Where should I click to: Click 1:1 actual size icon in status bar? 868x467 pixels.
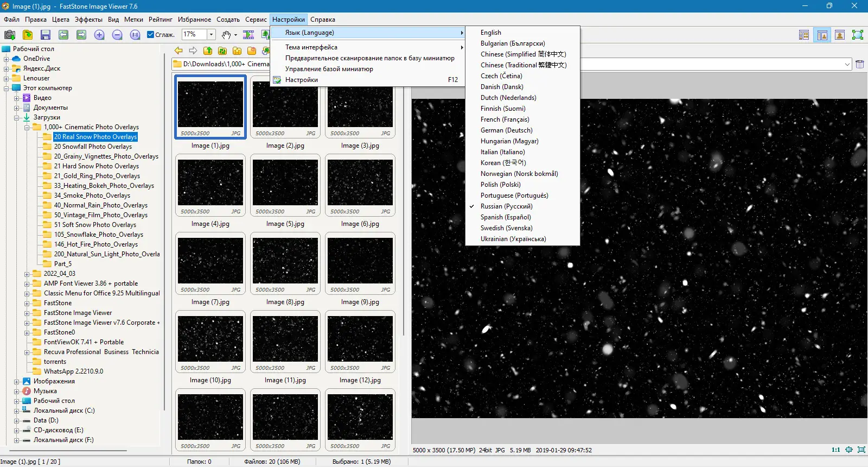click(835, 450)
